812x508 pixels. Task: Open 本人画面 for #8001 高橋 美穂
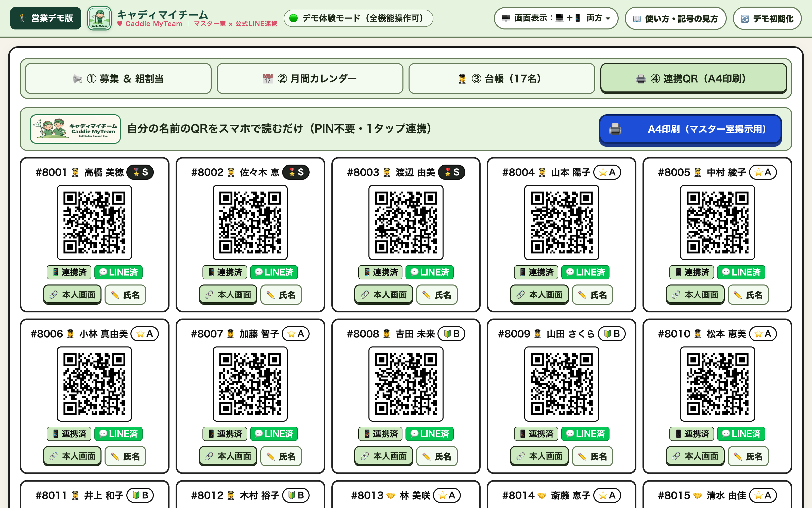click(73, 295)
